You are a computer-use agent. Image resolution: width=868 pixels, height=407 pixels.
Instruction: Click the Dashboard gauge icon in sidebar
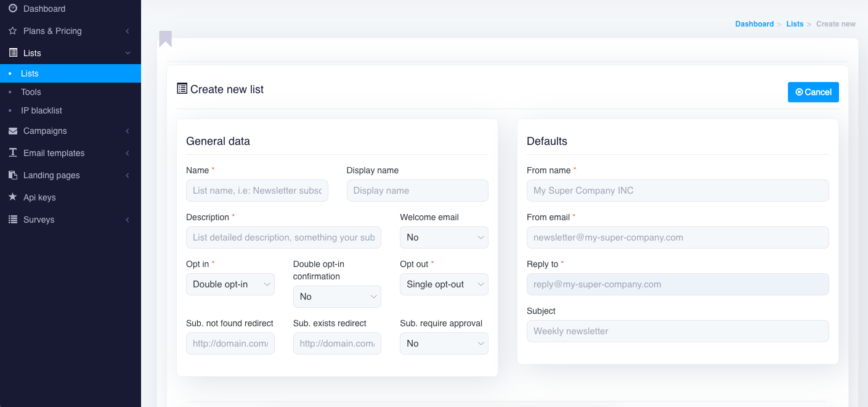(x=13, y=9)
